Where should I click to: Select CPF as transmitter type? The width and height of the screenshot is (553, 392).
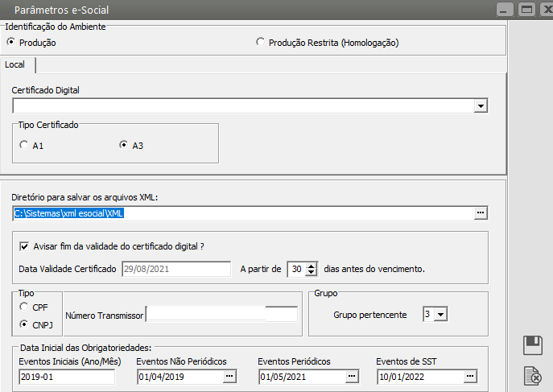click(x=24, y=306)
